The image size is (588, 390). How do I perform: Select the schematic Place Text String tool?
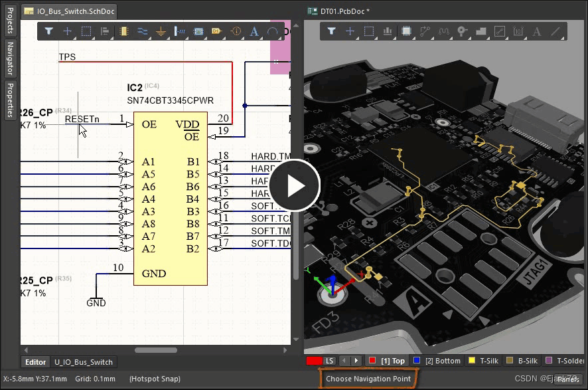(x=254, y=31)
